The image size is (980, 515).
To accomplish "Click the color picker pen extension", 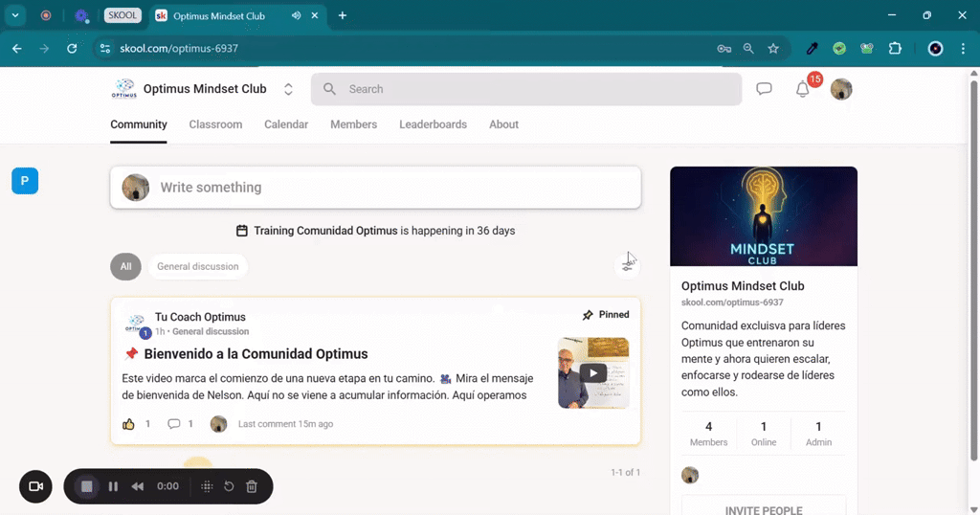I will coord(812,48).
